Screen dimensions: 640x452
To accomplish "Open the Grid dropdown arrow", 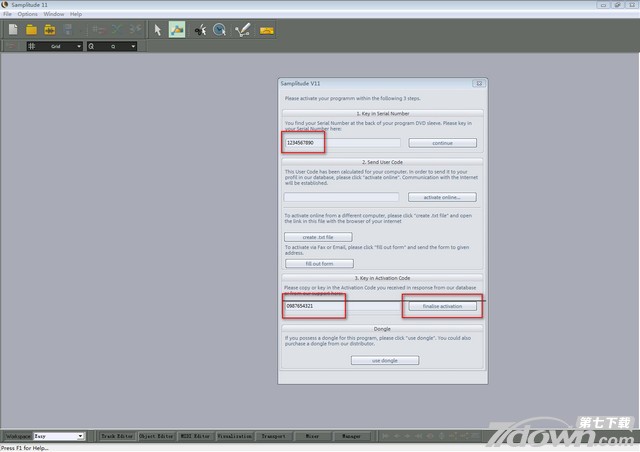I will (79, 46).
